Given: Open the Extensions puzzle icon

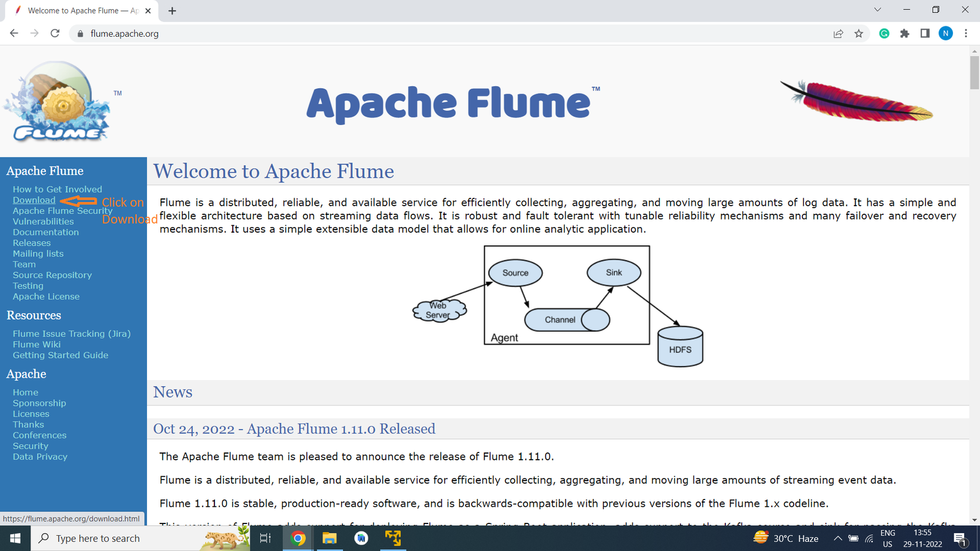Looking at the screenshot, I should pos(905,34).
